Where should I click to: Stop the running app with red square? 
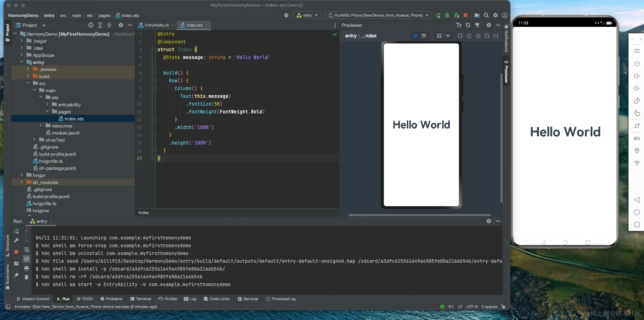466,16
